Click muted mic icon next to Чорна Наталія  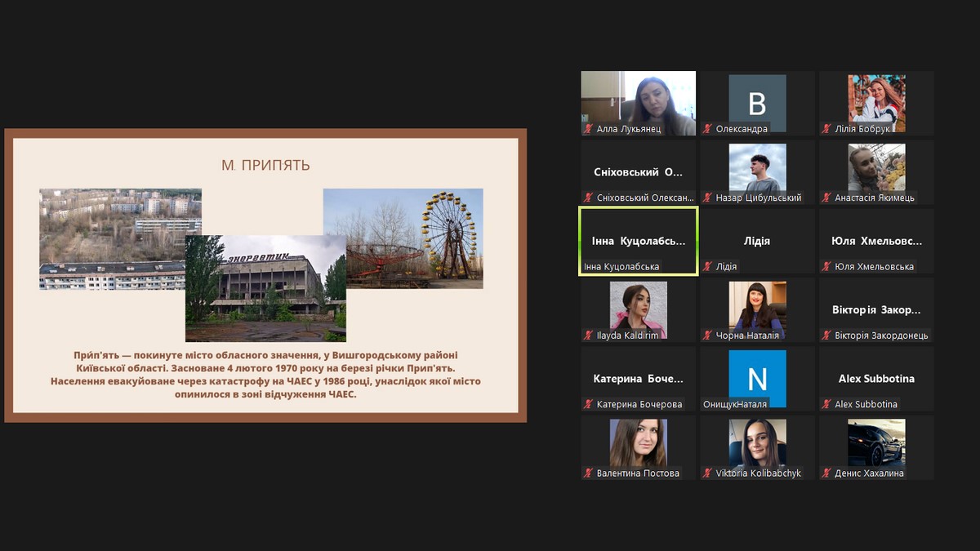(707, 335)
